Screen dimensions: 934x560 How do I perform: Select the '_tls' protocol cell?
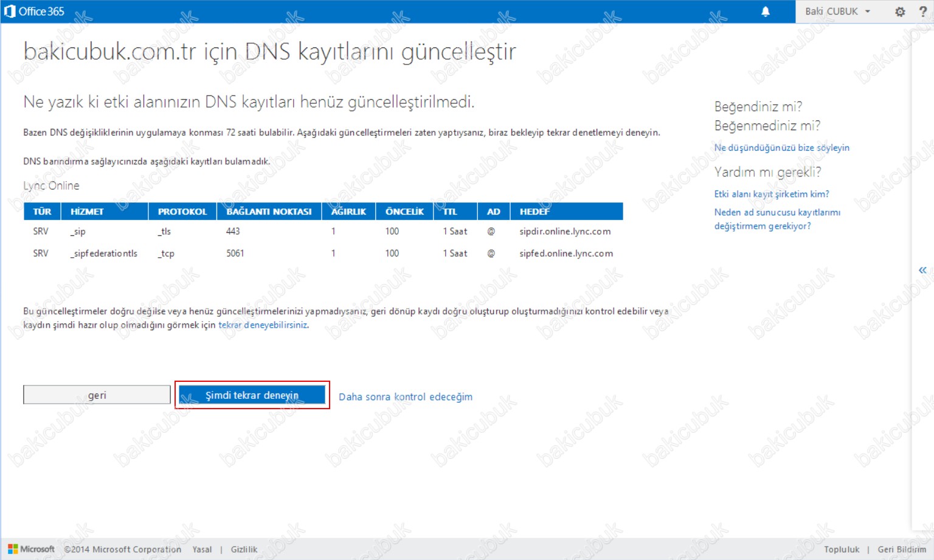164,232
